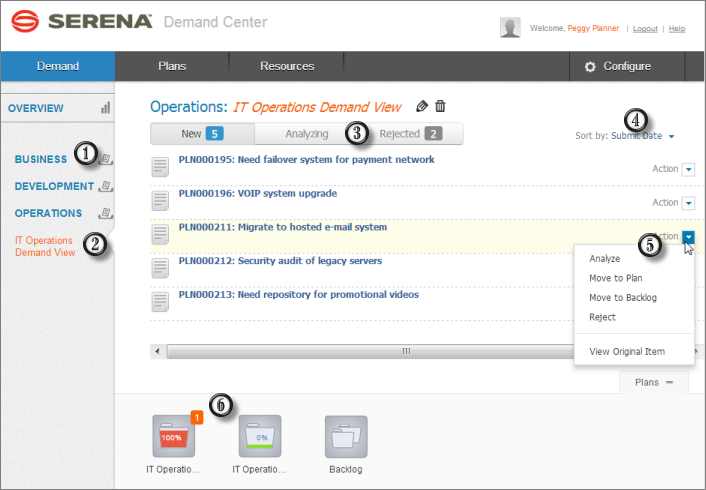Screen dimensions: 706x490
Task: Click the document icon for PLN000195
Action: (x=161, y=166)
